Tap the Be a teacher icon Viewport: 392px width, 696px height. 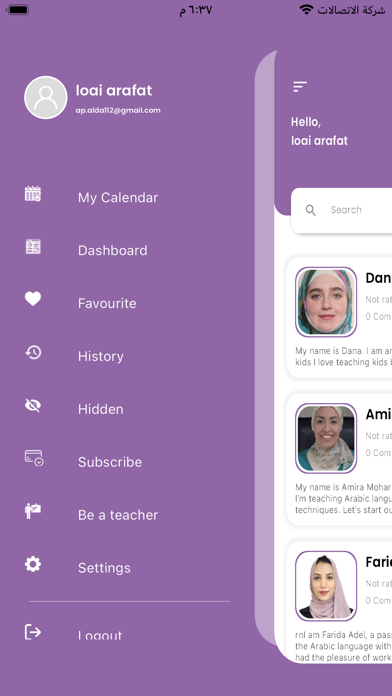pyautogui.click(x=33, y=511)
